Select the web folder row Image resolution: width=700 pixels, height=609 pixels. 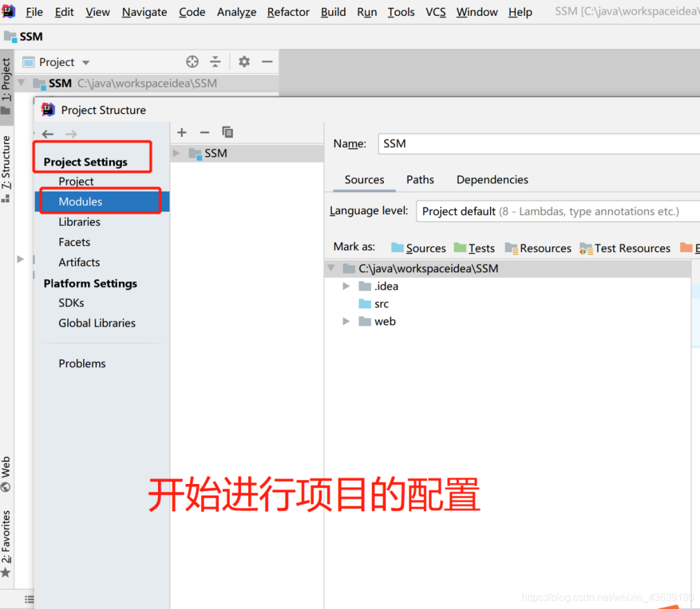coord(508,321)
